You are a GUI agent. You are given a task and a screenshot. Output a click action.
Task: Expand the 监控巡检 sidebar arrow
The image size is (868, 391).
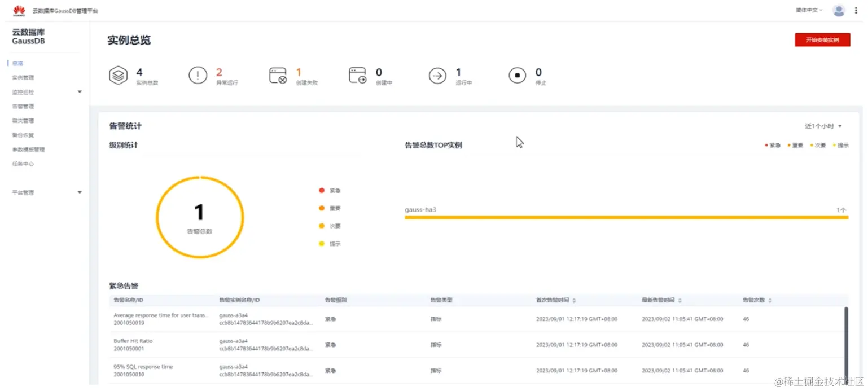[80, 92]
